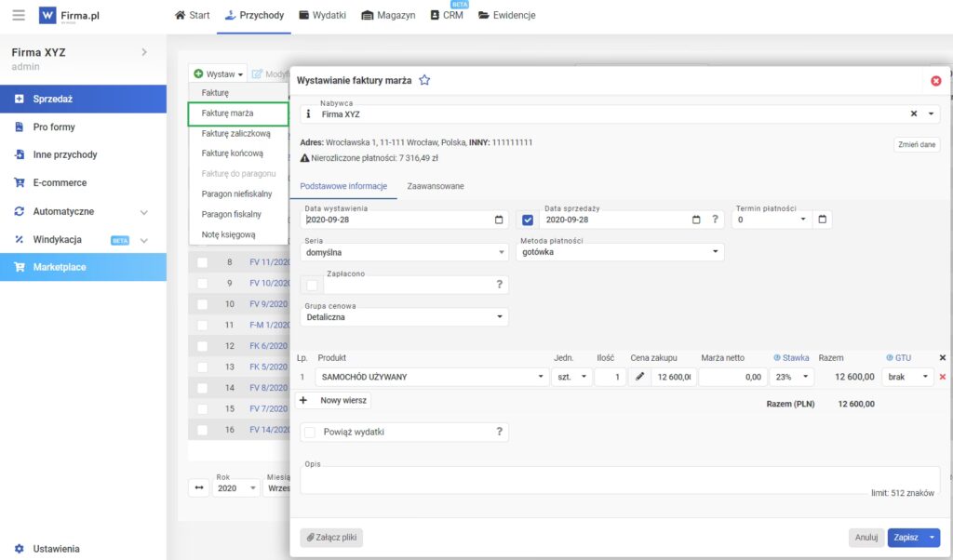
Task: Click the hamburger menu icon
Action: [19, 16]
